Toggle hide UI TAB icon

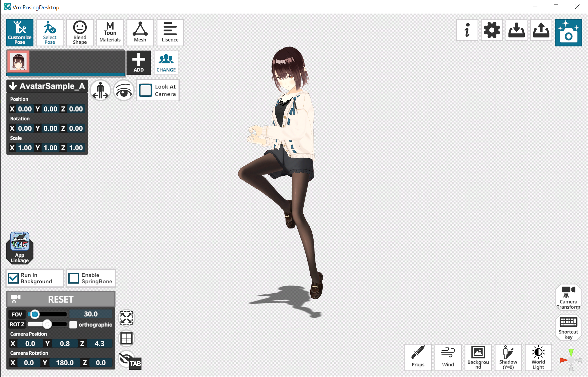tap(130, 360)
